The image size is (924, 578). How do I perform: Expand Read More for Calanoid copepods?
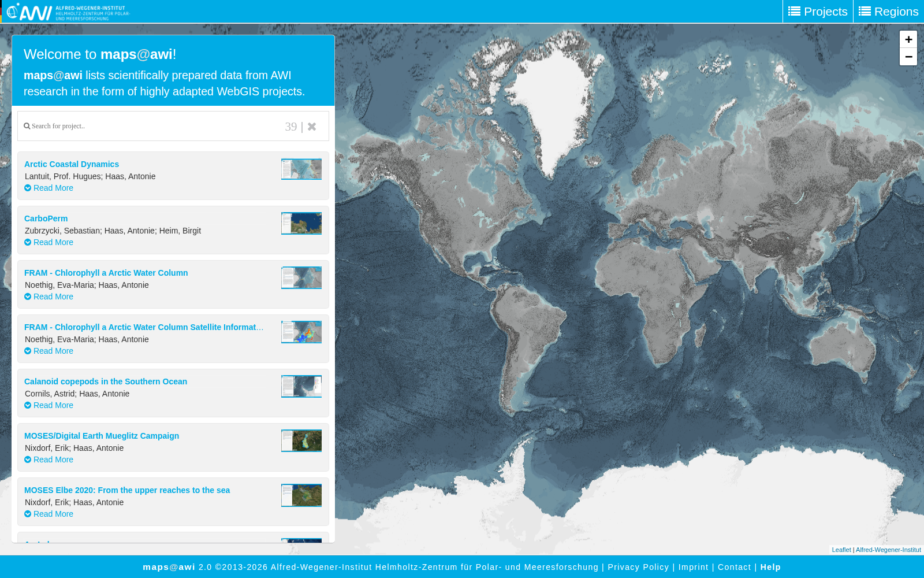pos(49,405)
